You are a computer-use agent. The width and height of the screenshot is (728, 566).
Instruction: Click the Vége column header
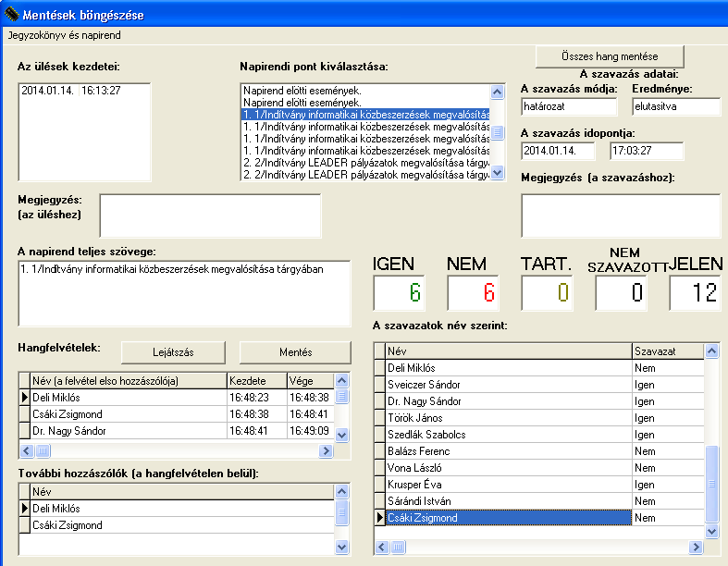310,381
